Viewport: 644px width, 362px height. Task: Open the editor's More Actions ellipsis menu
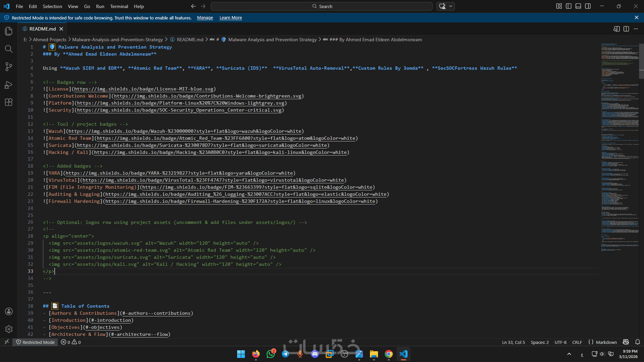tap(636, 29)
